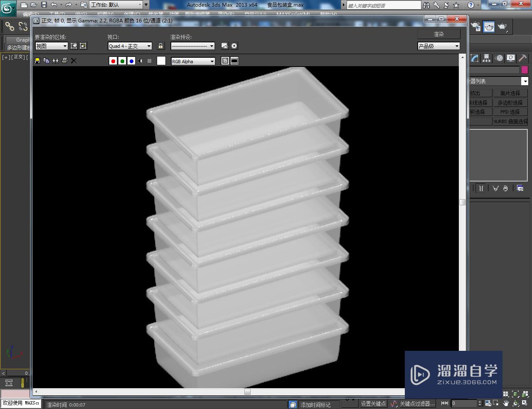The width and height of the screenshot is (532, 409).
Task: Save rendered image in frame window
Action: 37,61
